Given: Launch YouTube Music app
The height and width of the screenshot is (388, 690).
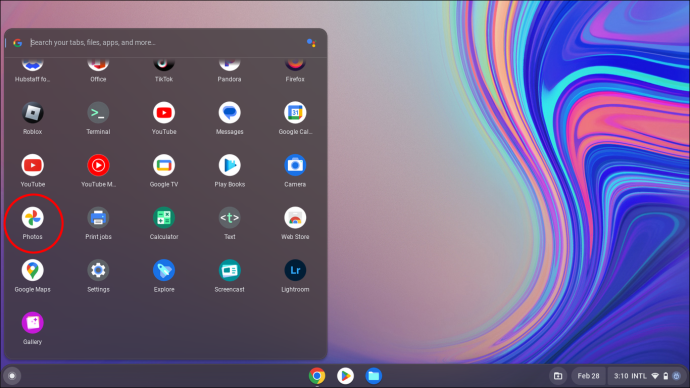Looking at the screenshot, I should pos(98,165).
